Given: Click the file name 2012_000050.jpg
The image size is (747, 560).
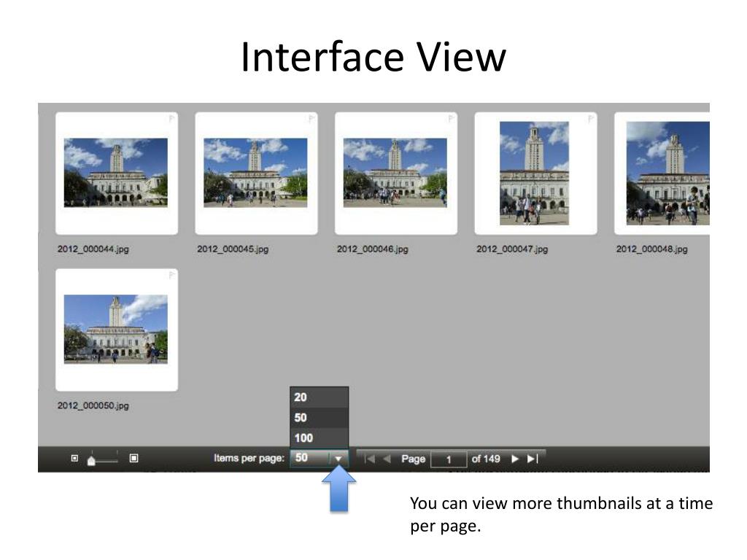Looking at the screenshot, I should pos(93,405).
